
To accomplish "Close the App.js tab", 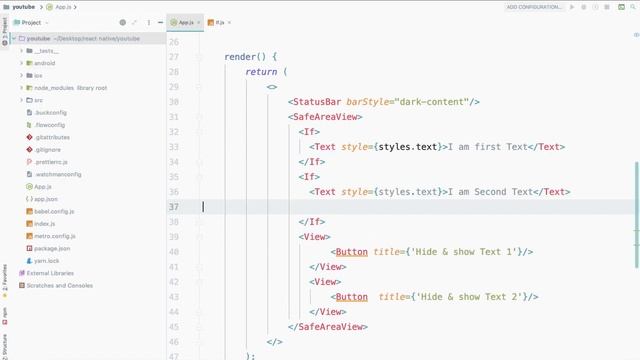I will tap(199, 22).
